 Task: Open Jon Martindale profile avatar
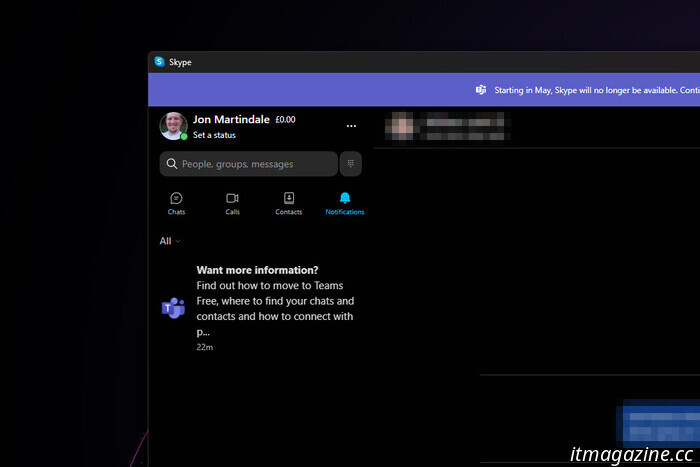[x=174, y=126]
